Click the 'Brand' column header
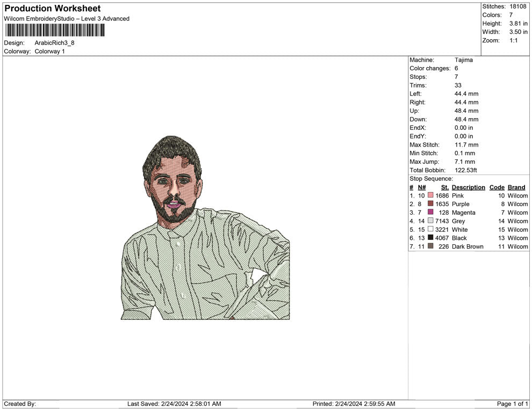This screenshot has width=532, height=409. coord(516,187)
